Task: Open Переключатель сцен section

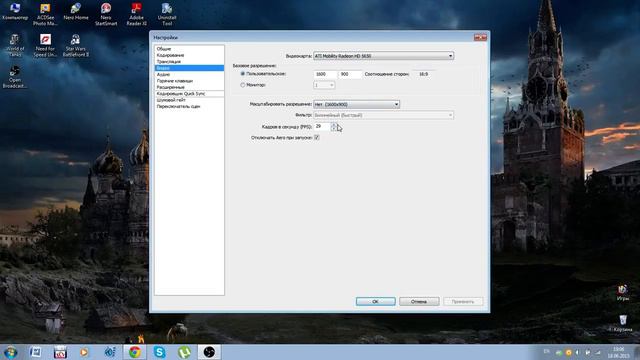Action: pyautogui.click(x=189, y=106)
